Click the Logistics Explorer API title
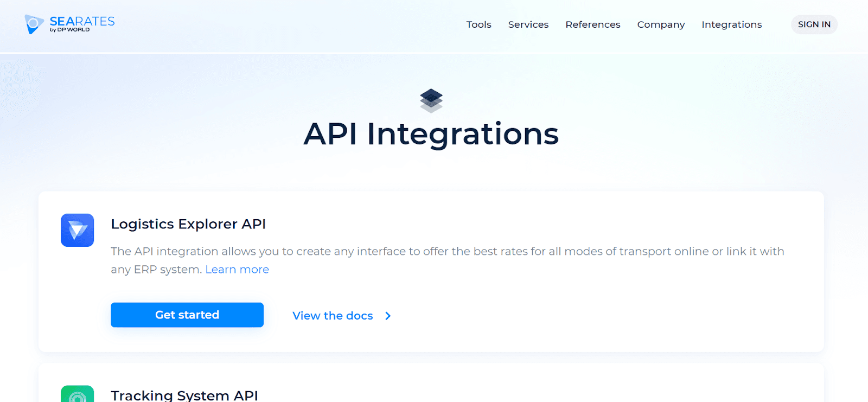The height and width of the screenshot is (402, 868). point(188,224)
